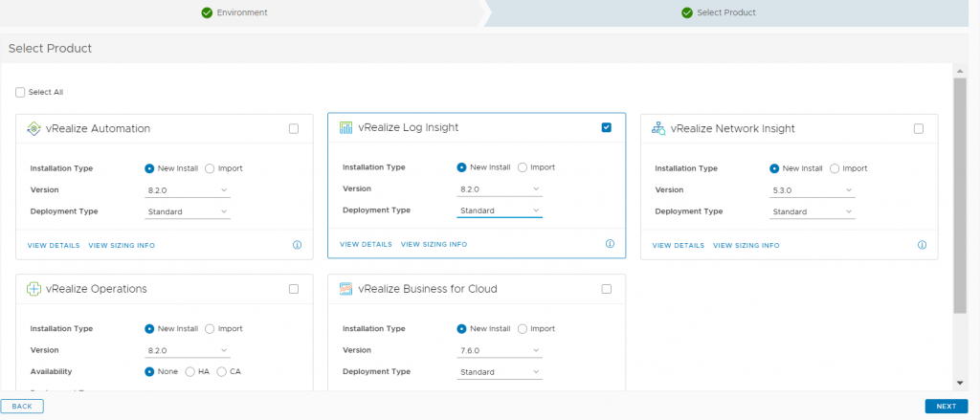Image resolution: width=980 pixels, height=420 pixels.
Task: Click the vRealize Automation product icon
Action: click(x=33, y=129)
